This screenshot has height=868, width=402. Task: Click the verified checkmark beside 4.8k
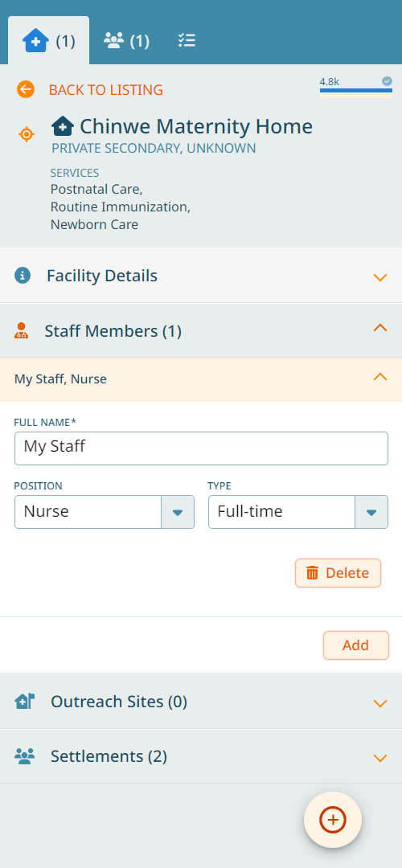(387, 81)
